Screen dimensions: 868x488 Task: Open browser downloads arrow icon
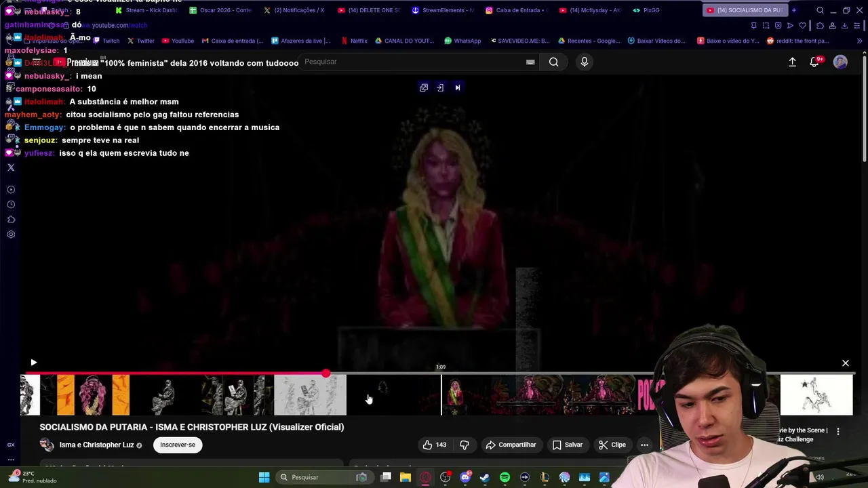point(844,26)
